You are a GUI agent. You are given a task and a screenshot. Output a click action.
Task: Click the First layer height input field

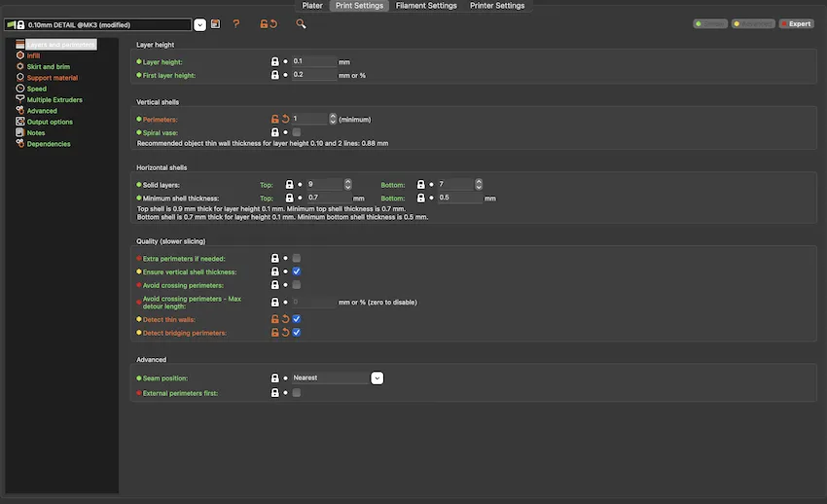pos(314,75)
